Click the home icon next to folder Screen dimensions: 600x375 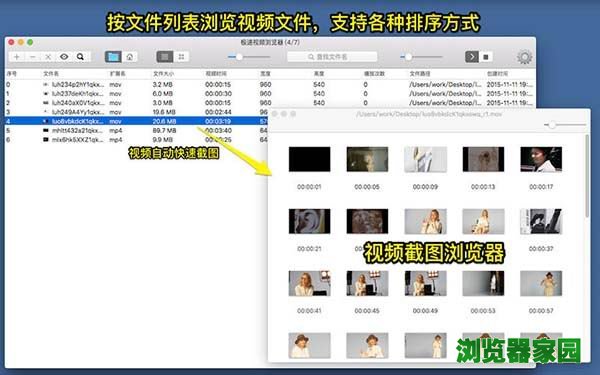[x=130, y=57]
